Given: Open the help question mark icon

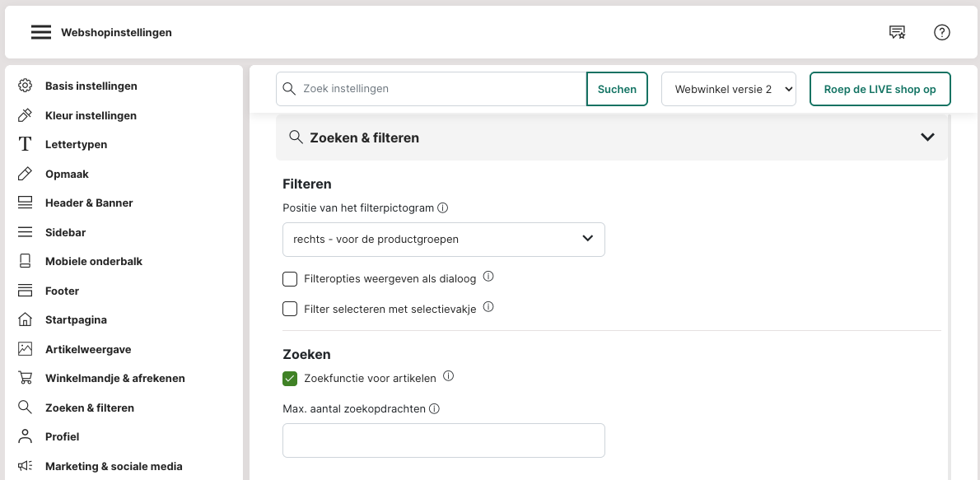Looking at the screenshot, I should 942,33.
